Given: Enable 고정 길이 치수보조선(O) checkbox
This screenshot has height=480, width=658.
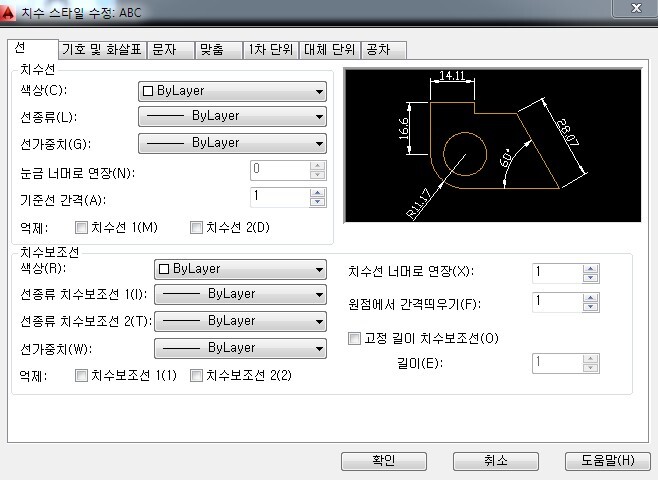Looking at the screenshot, I should pyautogui.click(x=354, y=338).
